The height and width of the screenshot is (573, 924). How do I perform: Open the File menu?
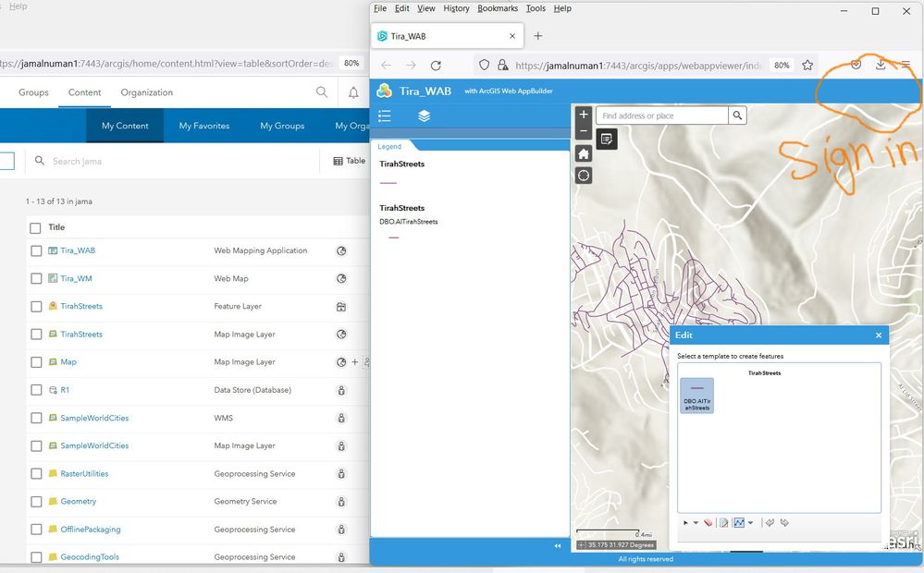point(380,8)
